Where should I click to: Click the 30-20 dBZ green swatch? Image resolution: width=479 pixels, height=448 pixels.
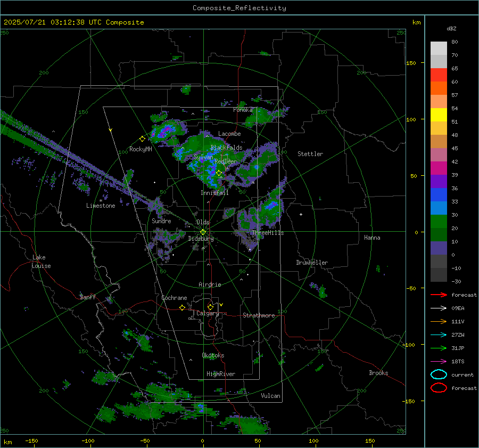[x=439, y=222]
